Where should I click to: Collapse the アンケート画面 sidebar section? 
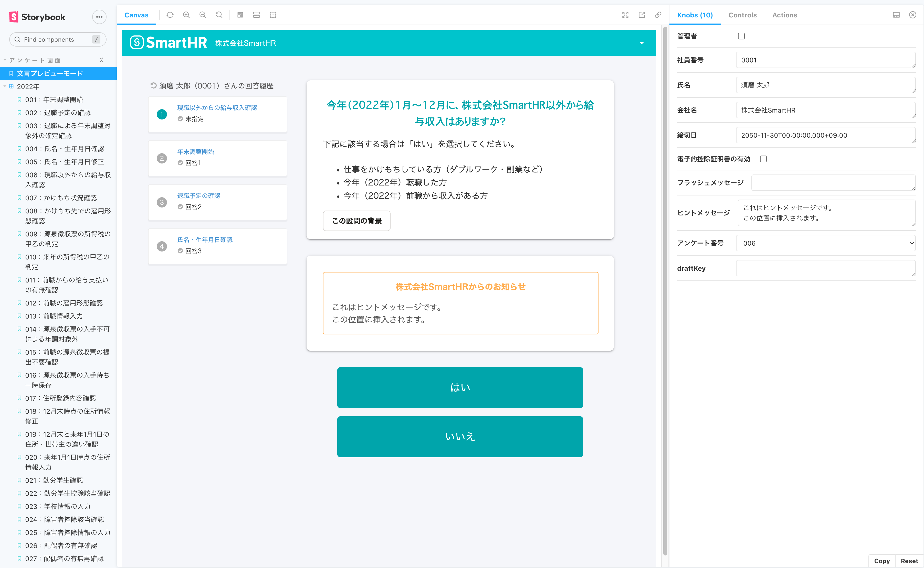[101, 60]
